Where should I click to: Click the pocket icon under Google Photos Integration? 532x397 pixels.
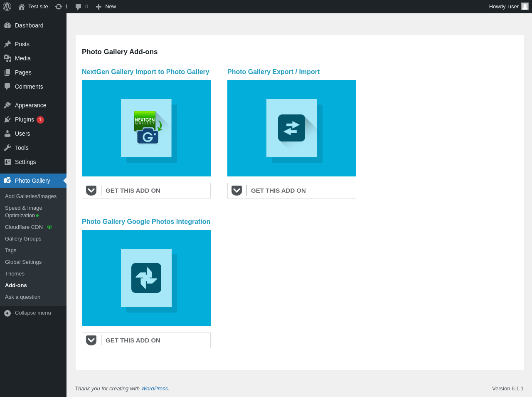click(x=91, y=340)
